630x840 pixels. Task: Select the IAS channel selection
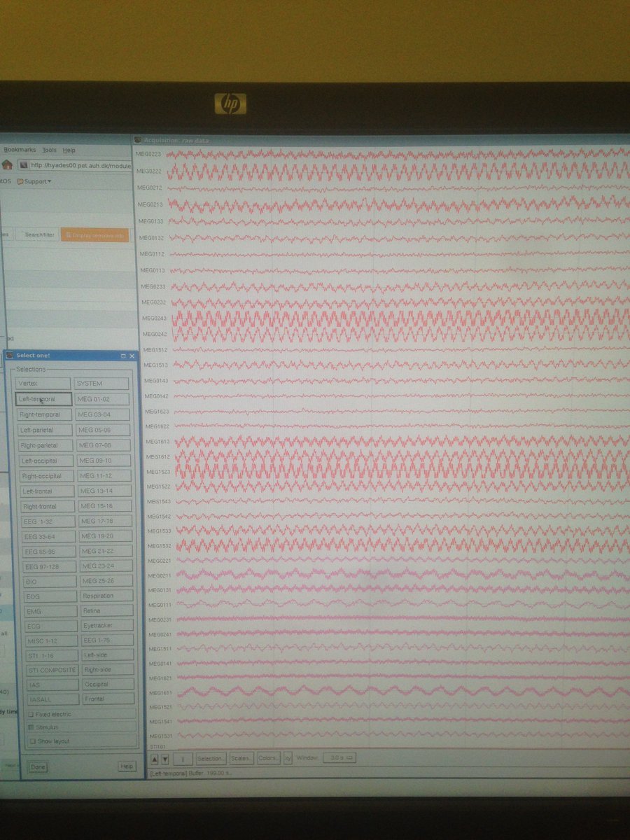(52, 685)
